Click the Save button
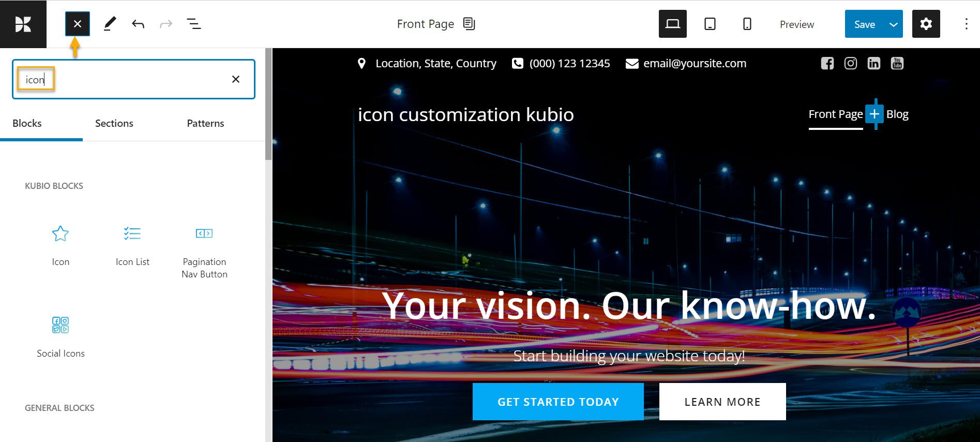 tap(864, 24)
